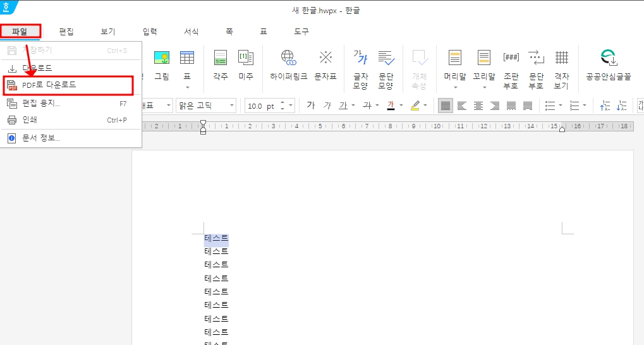Expand the font color dropdown arrow

pyautogui.click(x=401, y=106)
